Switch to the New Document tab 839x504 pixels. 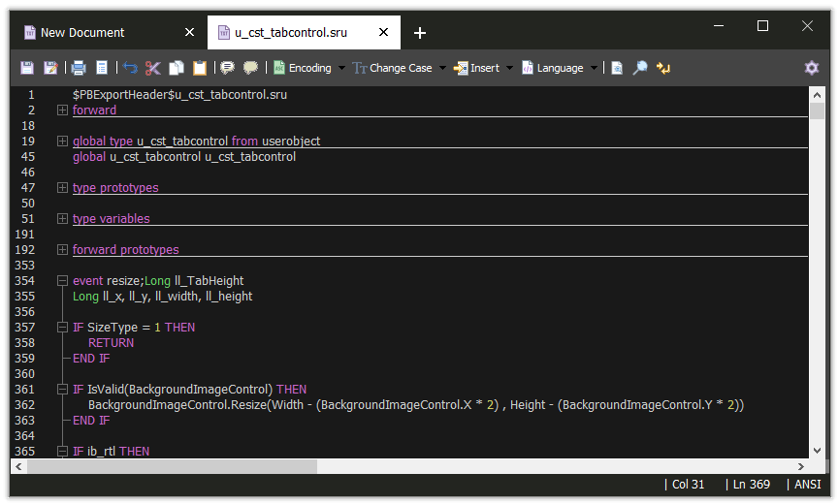81,32
